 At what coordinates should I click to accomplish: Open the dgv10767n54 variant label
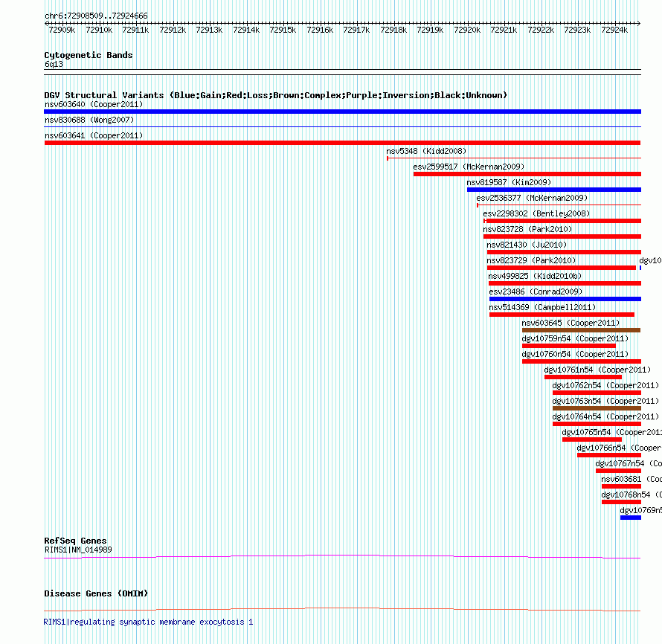[629, 463]
